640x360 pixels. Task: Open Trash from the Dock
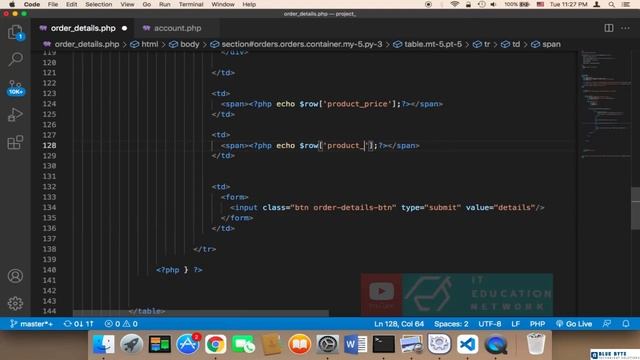pyautogui.click(x=536, y=344)
